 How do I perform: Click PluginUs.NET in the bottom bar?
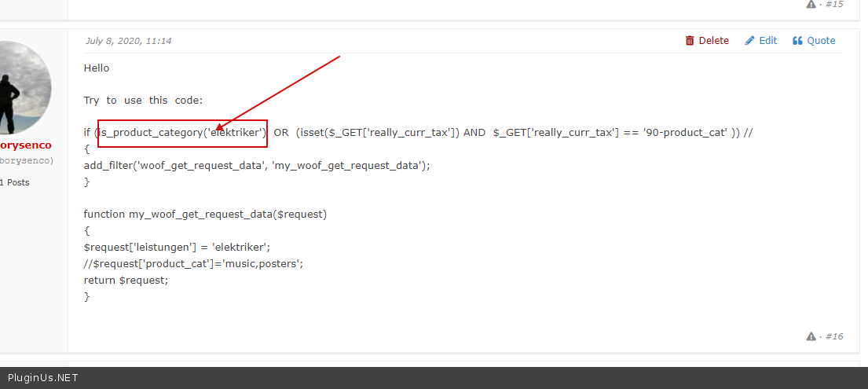pos(42,378)
